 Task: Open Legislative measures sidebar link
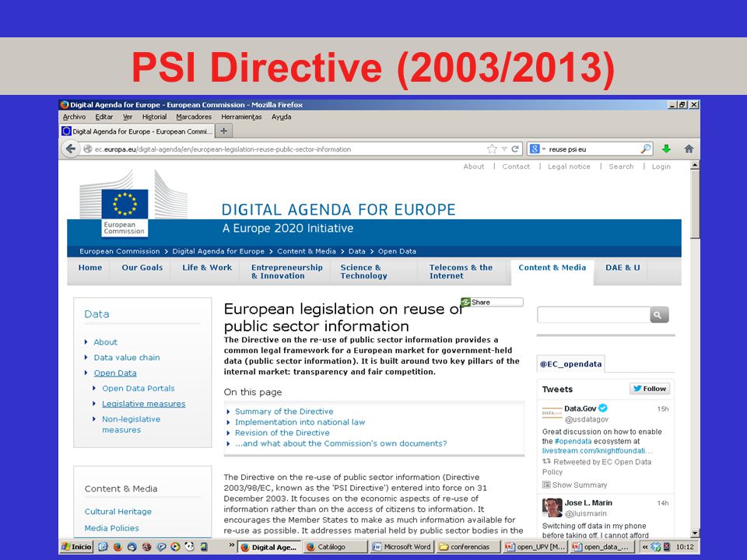[x=143, y=404]
